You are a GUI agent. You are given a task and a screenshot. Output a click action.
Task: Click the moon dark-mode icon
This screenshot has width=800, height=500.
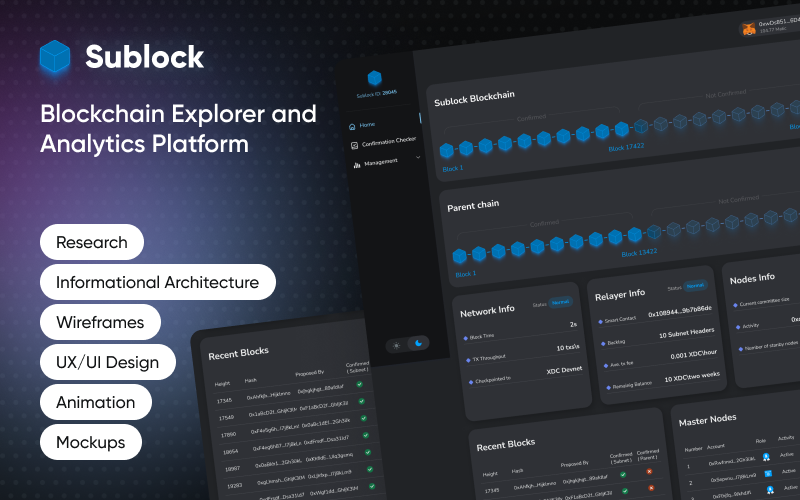coord(418,343)
